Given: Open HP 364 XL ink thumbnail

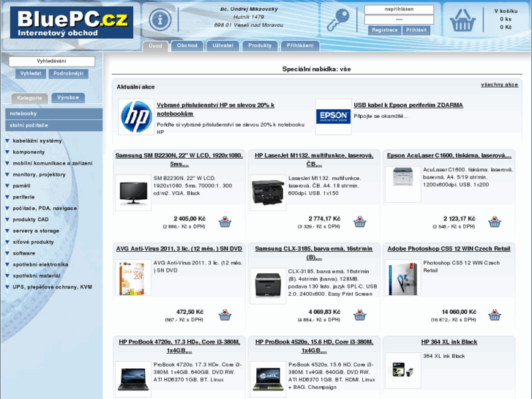Looking at the screenshot, I should click(403, 371).
